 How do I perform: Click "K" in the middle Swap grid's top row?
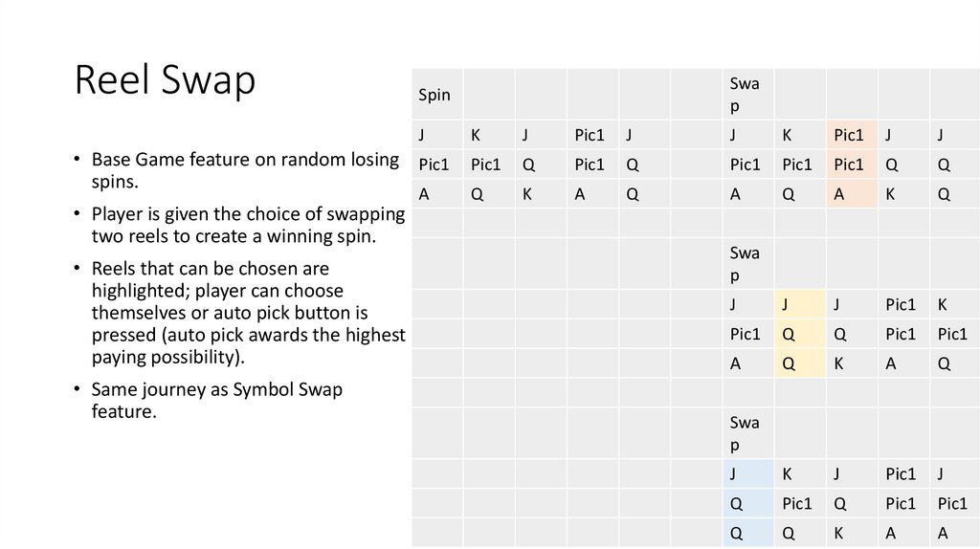[x=942, y=305]
